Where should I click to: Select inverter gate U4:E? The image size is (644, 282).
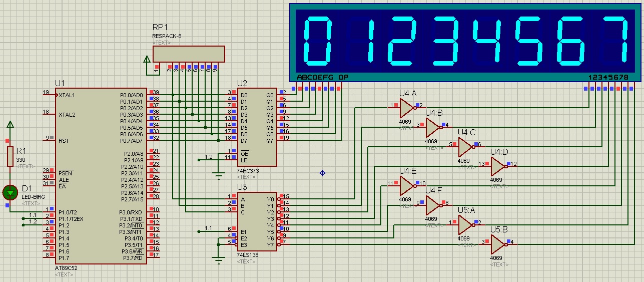click(406, 186)
